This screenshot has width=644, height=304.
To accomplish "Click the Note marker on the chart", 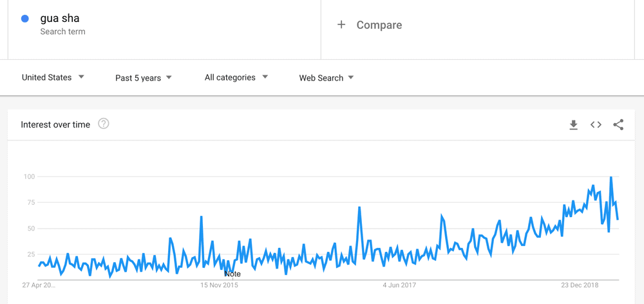I will (x=232, y=274).
